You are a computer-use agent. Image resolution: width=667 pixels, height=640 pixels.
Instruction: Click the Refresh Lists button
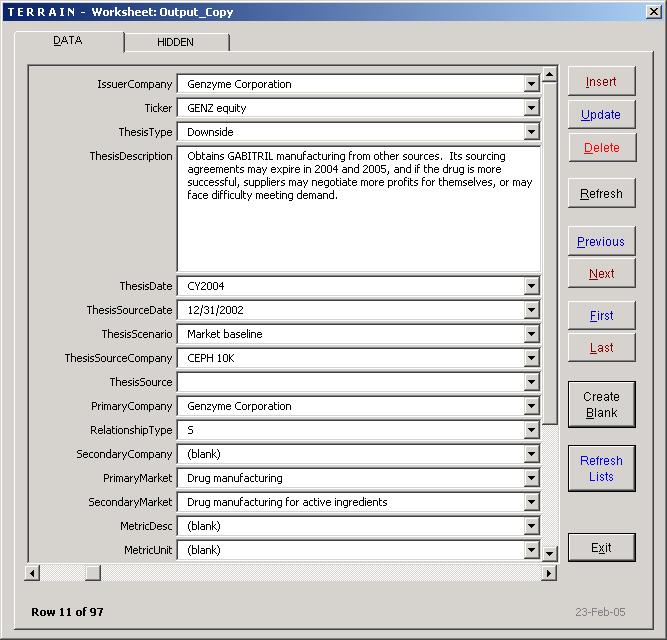(x=601, y=468)
